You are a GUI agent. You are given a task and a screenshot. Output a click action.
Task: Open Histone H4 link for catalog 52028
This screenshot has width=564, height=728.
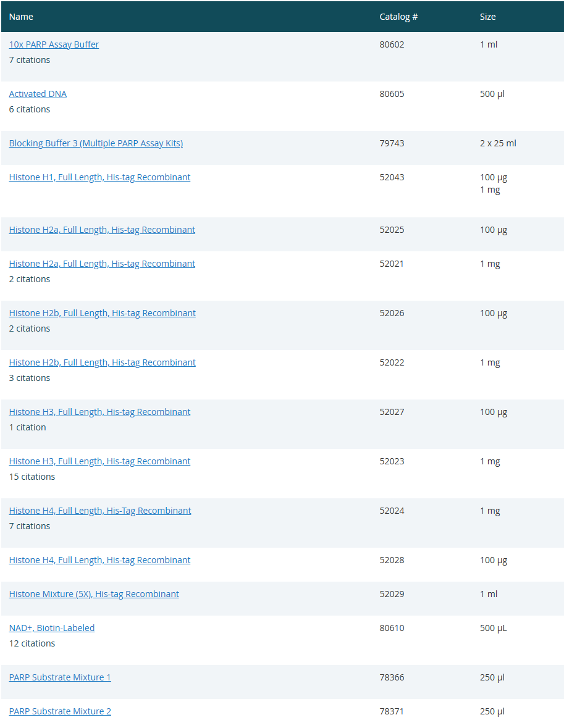click(x=99, y=560)
